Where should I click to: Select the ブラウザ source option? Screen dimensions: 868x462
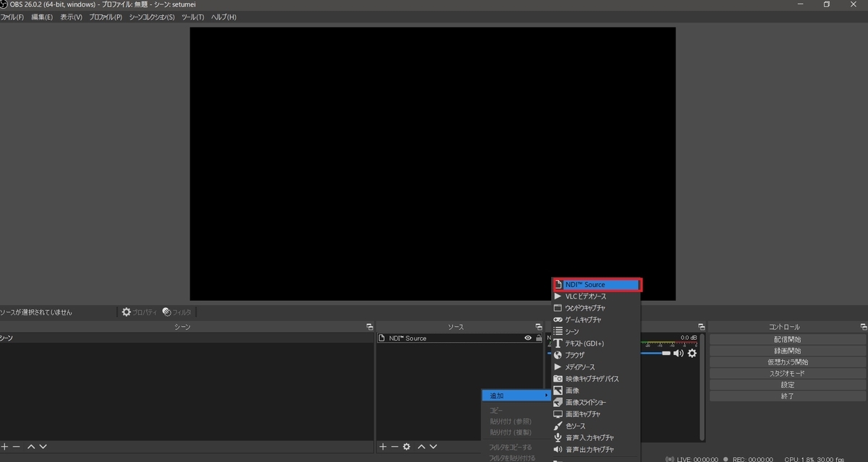(595, 355)
